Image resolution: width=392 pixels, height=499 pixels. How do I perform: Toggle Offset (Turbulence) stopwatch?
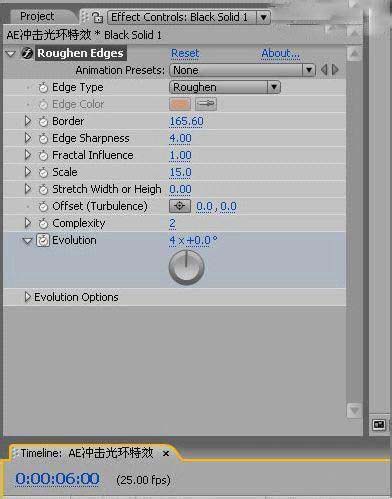43,206
